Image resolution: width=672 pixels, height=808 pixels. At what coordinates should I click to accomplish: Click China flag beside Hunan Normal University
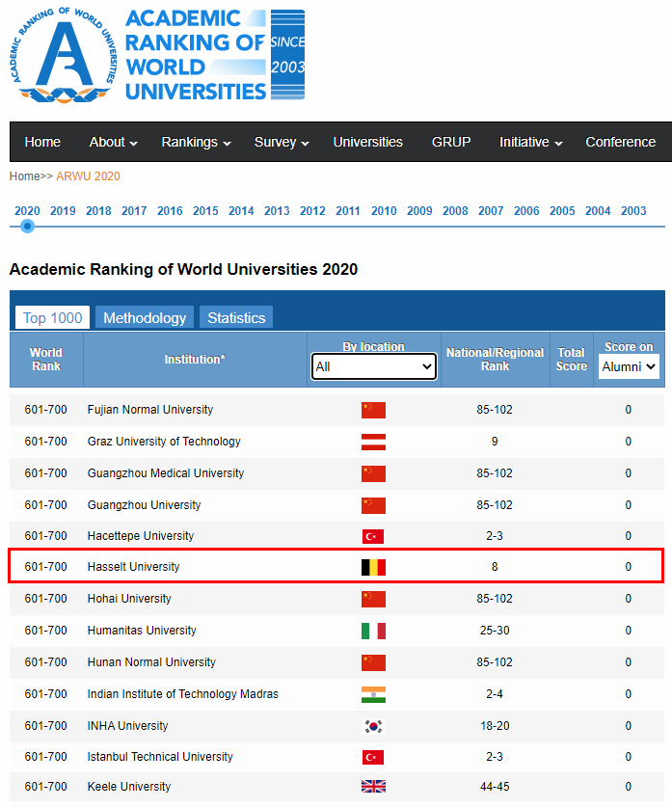(x=374, y=662)
